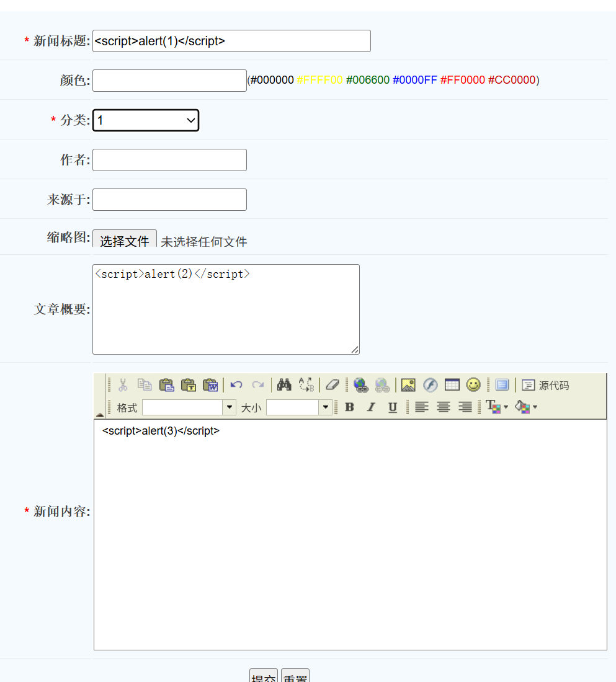Image resolution: width=616 pixels, height=682 pixels.
Task: Select the #0000FF blue color code
Action: (415, 80)
